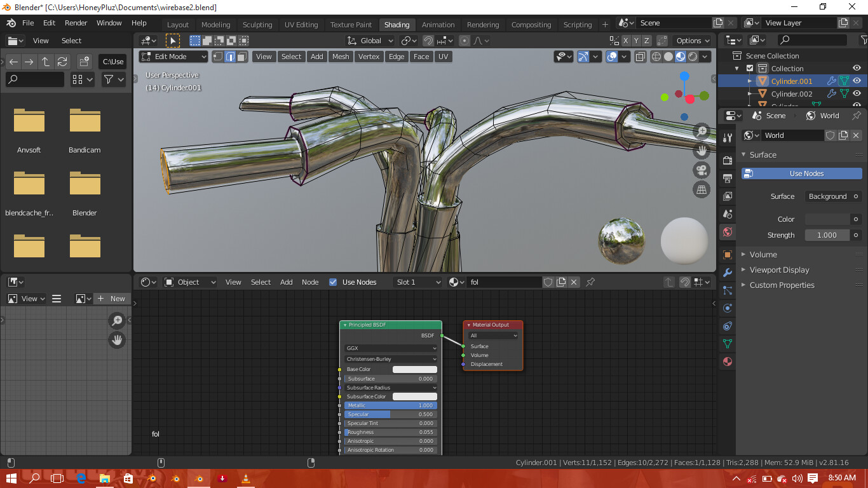Uncheck Use Nodes in node editor header
The width and height of the screenshot is (868, 488).
[x=333, y=282]
